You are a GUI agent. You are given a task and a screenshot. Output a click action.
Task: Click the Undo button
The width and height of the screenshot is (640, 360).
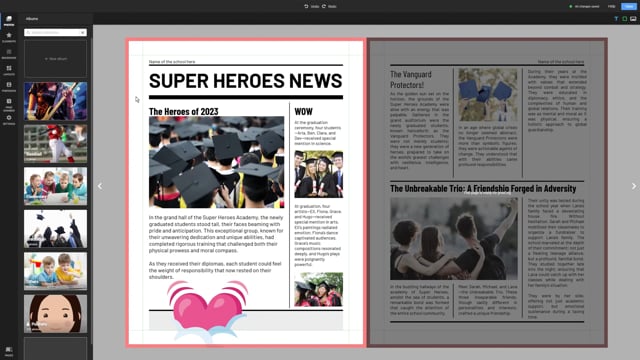[311, 6]
